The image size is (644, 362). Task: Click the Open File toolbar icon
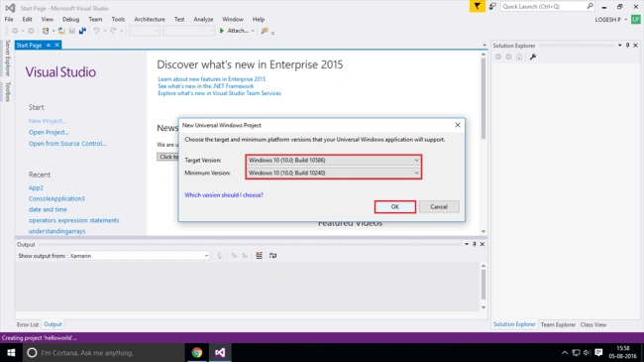pyautogui.click(x=61, y=31)
